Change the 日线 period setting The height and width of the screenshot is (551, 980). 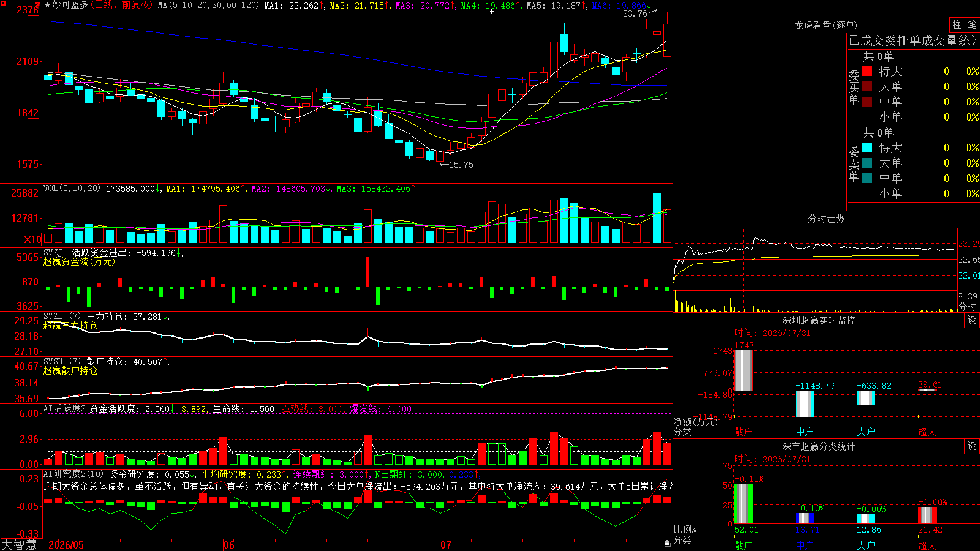click(x=104, y=5)
